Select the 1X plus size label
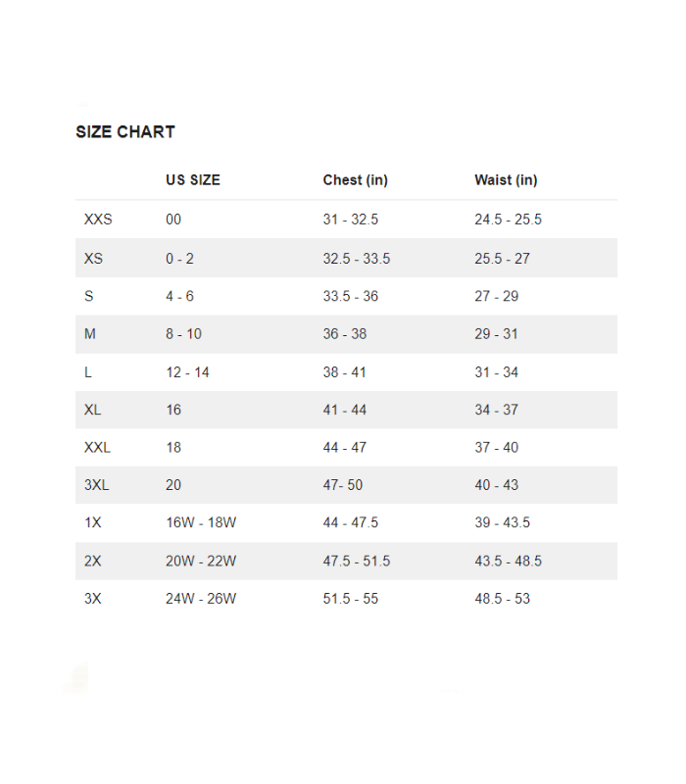 tap(93, 522)
